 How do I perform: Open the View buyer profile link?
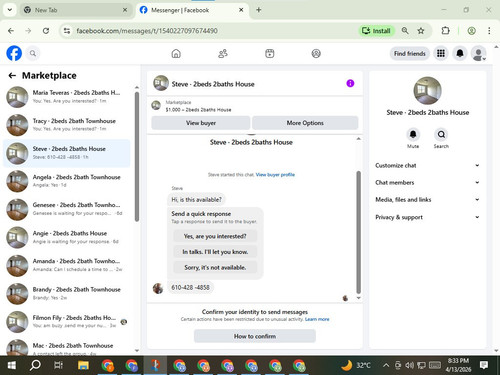point(275,175)
